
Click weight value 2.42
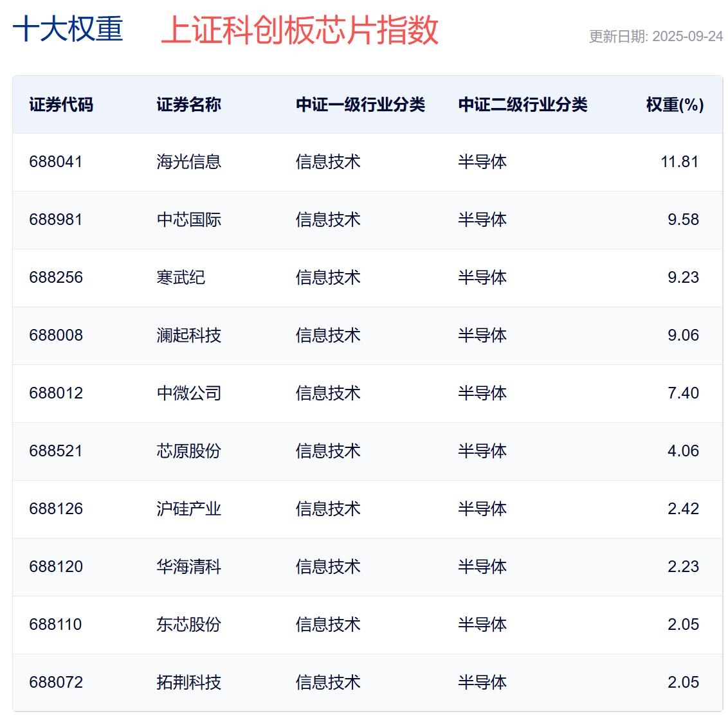click(x=684, y=509)
